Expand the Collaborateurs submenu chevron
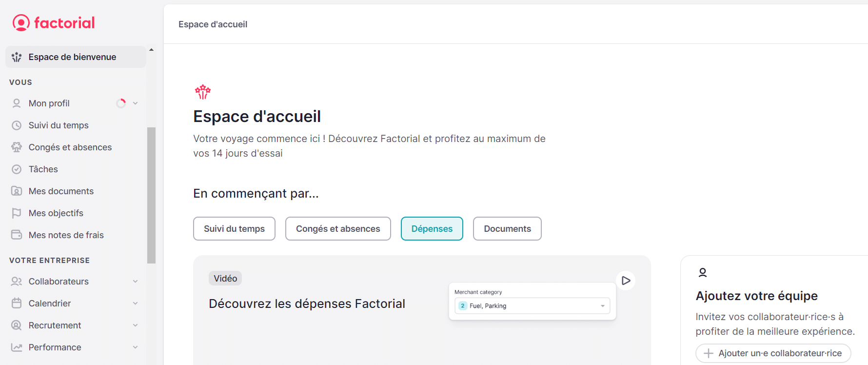Screen dimensions: 868x365 136,282
